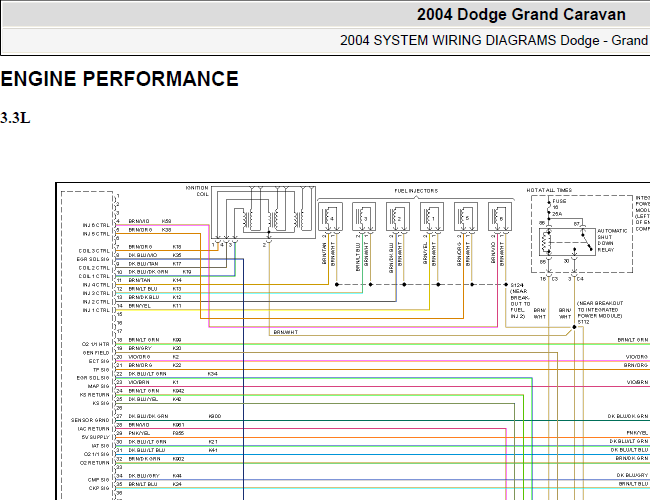
Task: Click the 'AUTOMATIC SHUT DOWN RELAY' label
Action: 612,240
